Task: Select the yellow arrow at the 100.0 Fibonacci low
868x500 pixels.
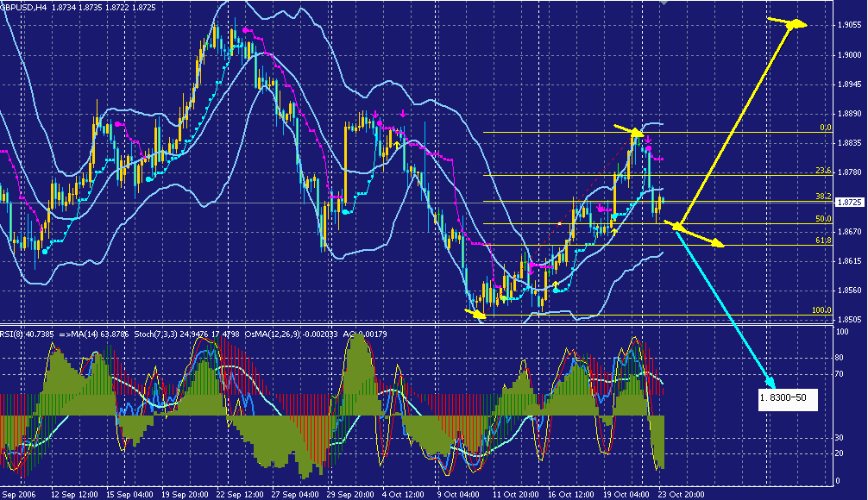Action: [475, 315]
